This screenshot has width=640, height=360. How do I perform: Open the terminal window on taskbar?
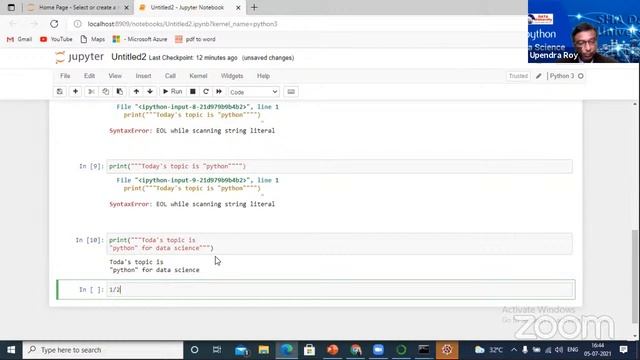(424, 350)
